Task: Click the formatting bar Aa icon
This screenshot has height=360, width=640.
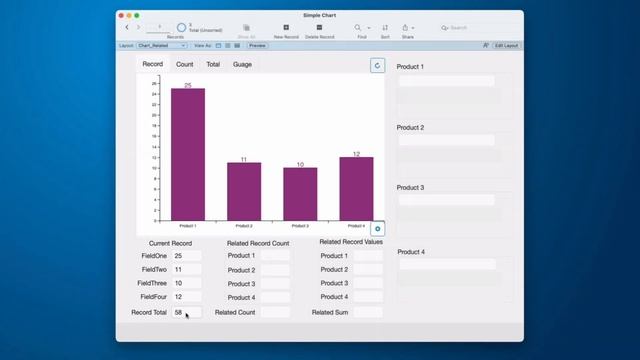Action: coord(486,46)
